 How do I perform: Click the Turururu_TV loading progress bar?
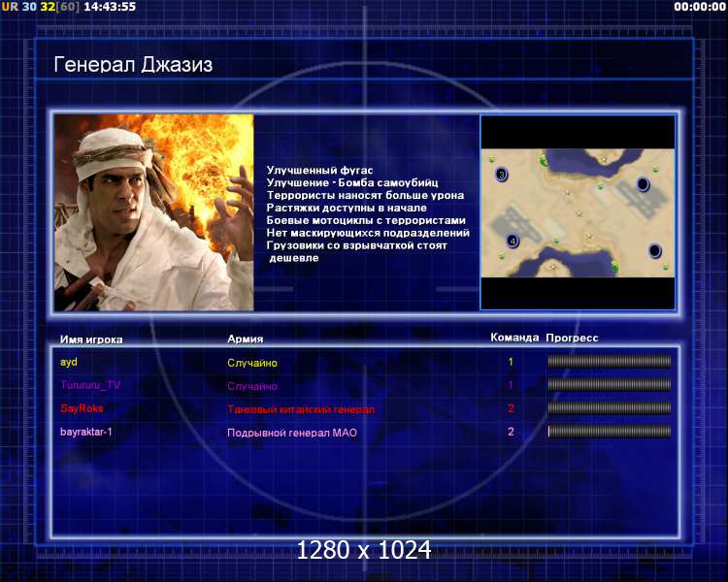[x=610, y=384]
